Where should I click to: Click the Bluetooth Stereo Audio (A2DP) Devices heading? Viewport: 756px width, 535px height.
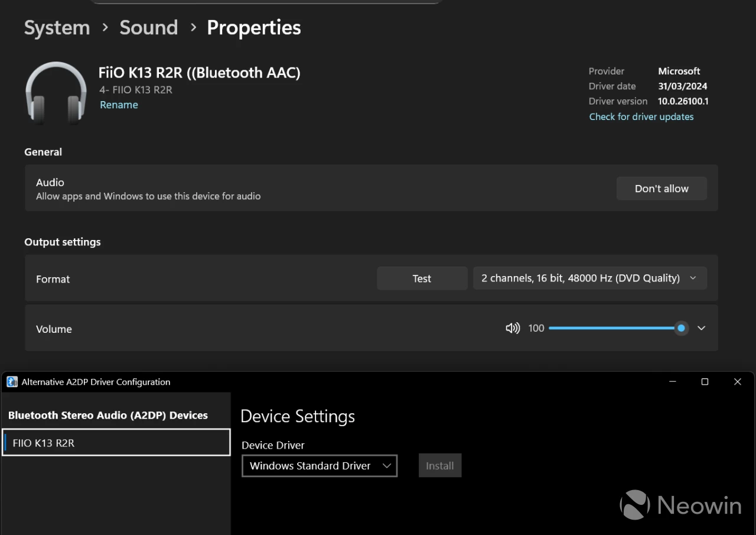[108, 415]
